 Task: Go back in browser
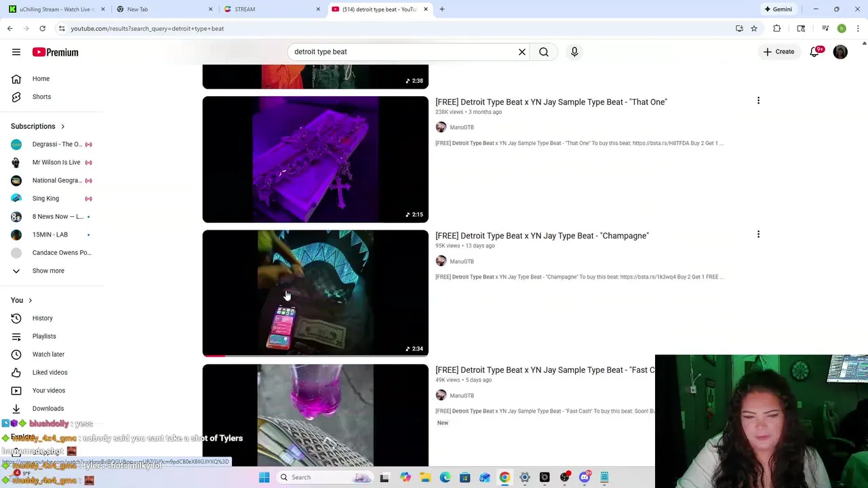coord(10,28)
